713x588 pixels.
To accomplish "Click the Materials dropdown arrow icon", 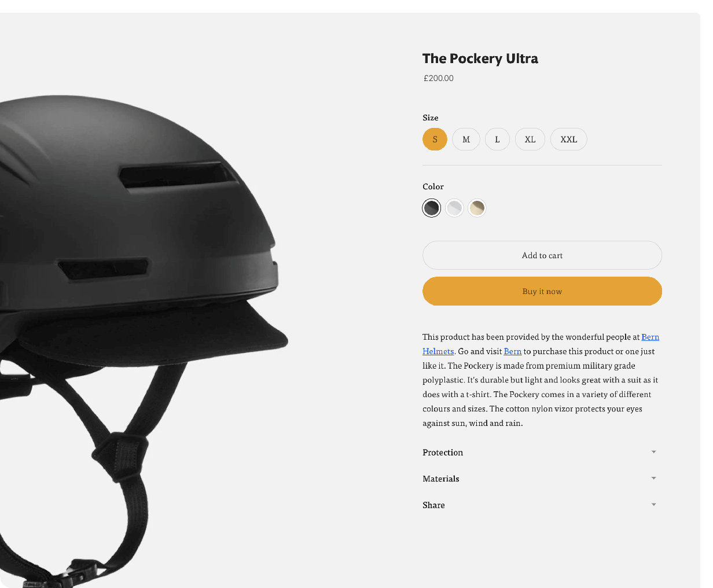I will coord(654,478).
